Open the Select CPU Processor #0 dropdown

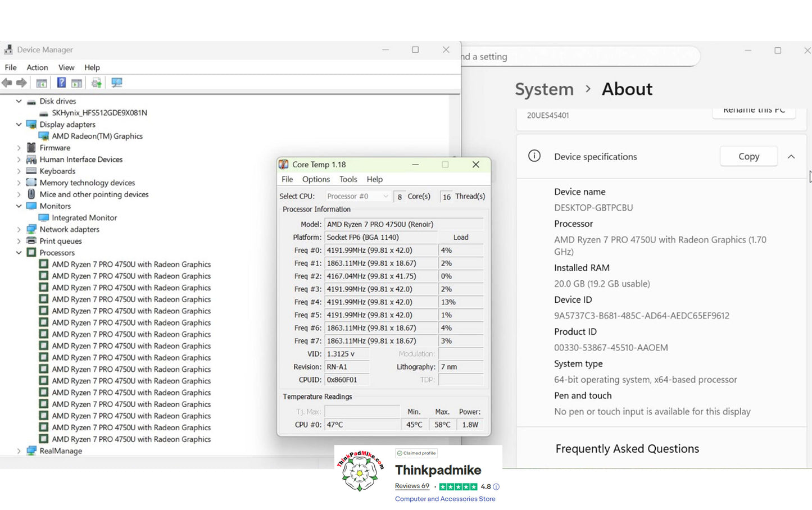tap(358, 196)
